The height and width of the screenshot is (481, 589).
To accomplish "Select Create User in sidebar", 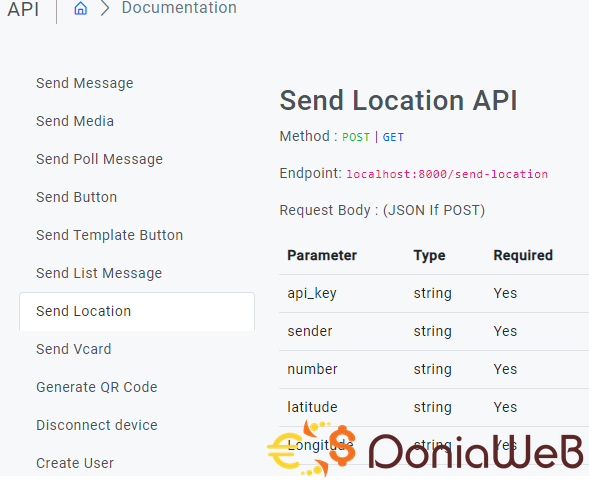I will [75, 463].
